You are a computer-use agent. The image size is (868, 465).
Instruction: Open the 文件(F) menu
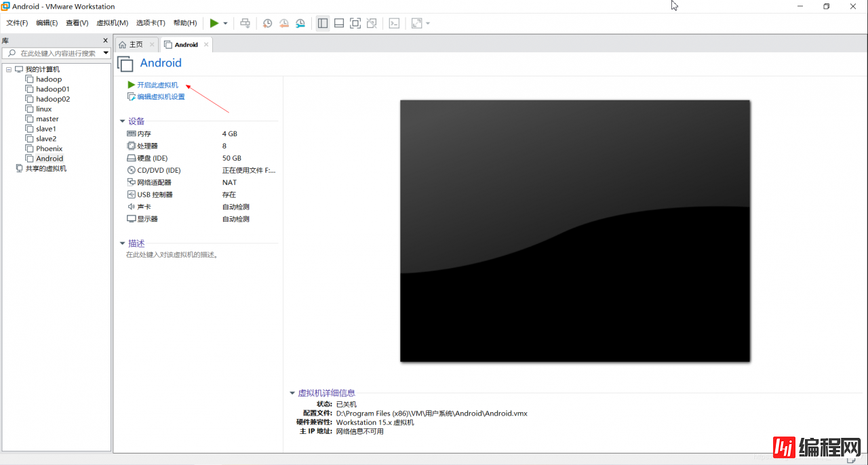[17, 23]
